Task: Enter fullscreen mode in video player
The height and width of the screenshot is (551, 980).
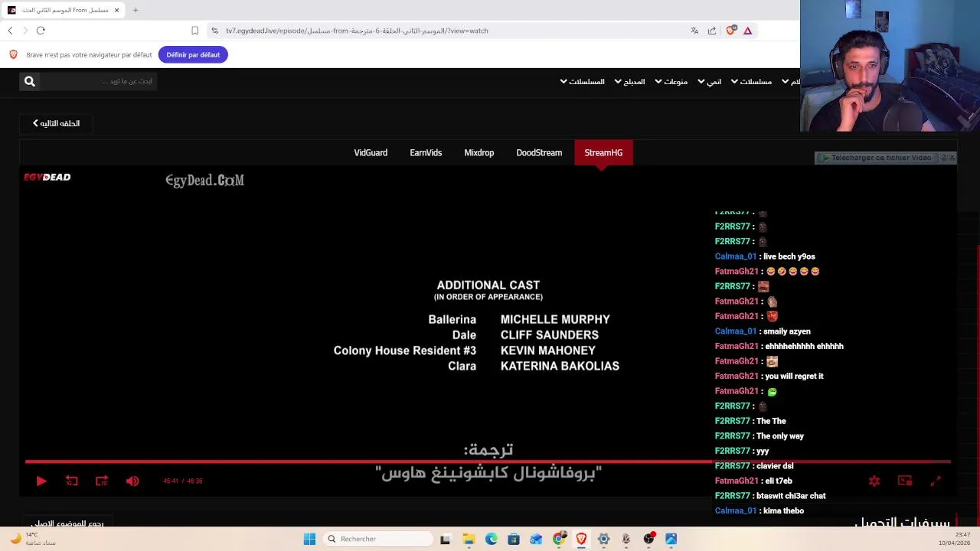Action: 936,481
